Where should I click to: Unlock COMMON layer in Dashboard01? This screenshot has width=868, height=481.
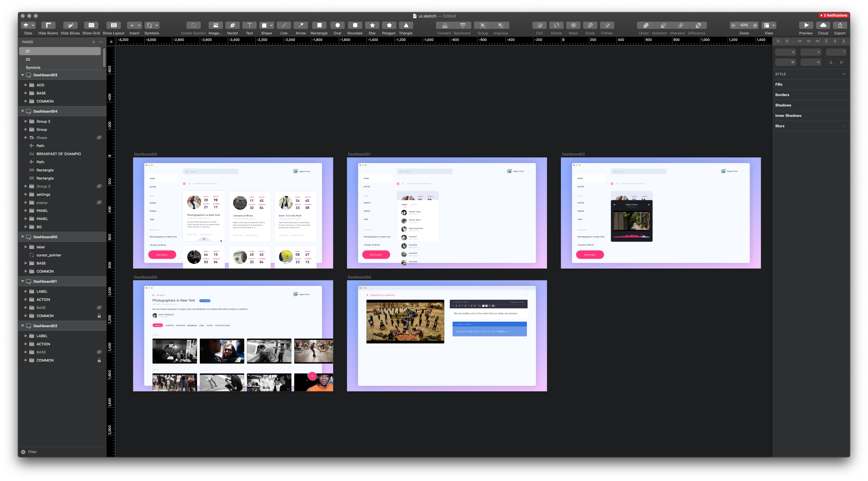point(99,316)
